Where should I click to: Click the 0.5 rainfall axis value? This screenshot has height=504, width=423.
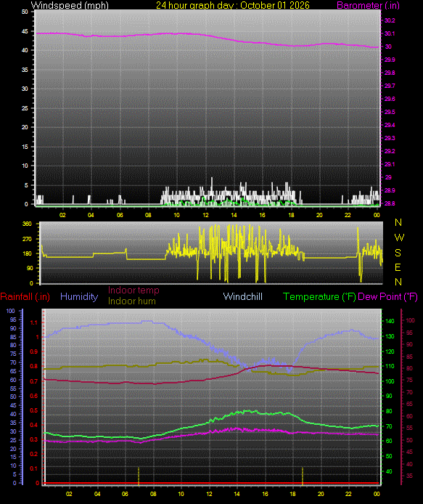tap(33, 410)
